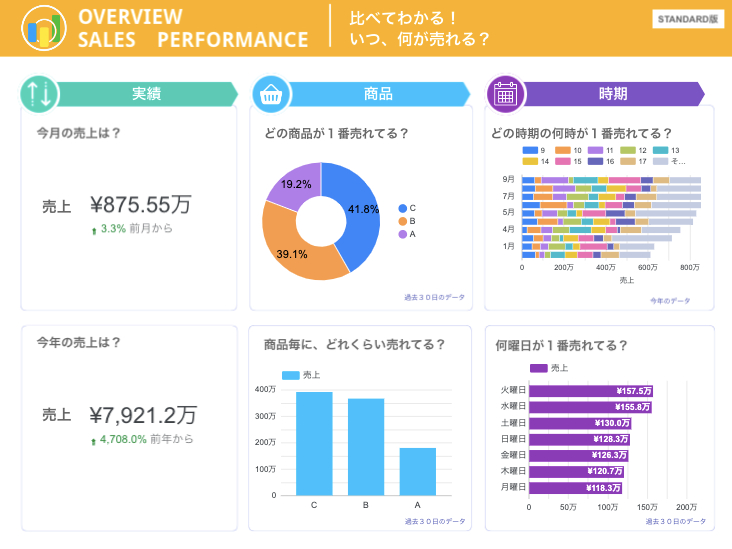This screenshot has width=732, height=549.
Task: Click hour 11 legend swatch
Action: pyautogui.click(x=595, y=150)
